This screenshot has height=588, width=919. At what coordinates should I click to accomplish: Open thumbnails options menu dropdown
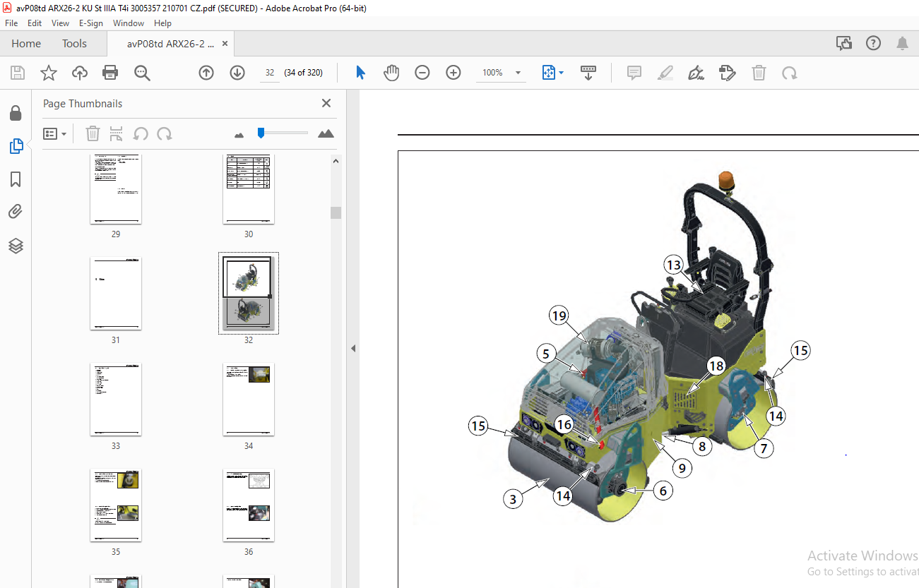pyautogui.click(x=55, y=133)
